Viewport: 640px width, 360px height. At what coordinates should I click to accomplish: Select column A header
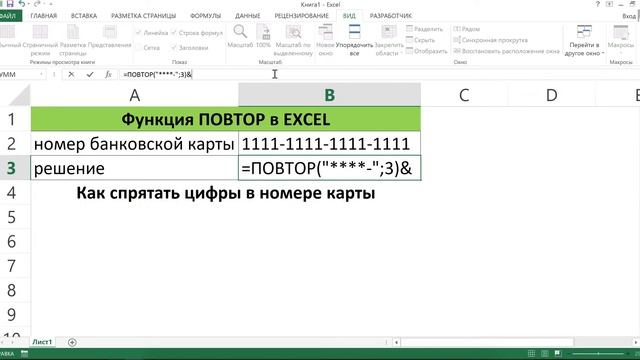pyautogui.click(x=135, y=95)
